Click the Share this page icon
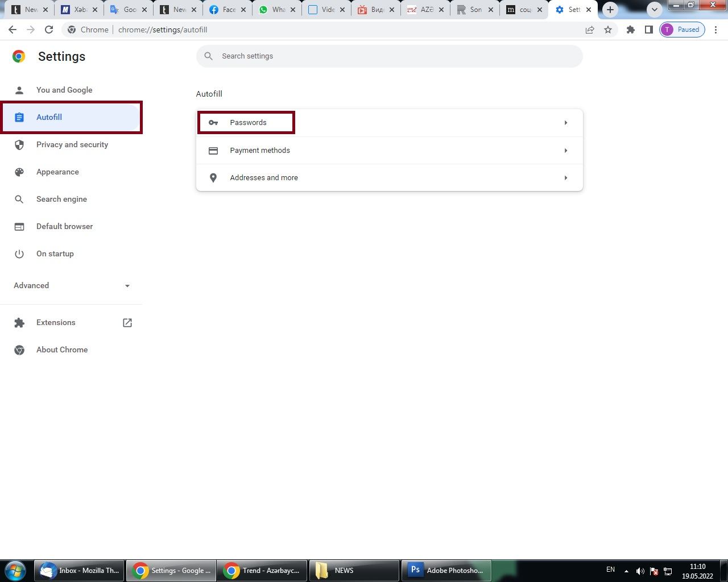Viewport: 728px width, 582px height. (x=590, y=30)
